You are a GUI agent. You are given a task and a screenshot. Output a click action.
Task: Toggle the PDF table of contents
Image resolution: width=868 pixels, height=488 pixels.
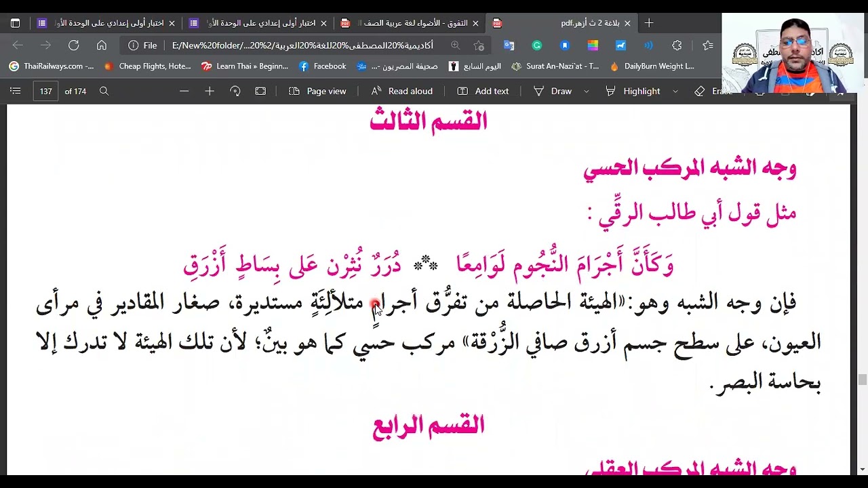(x=16, y=91)
